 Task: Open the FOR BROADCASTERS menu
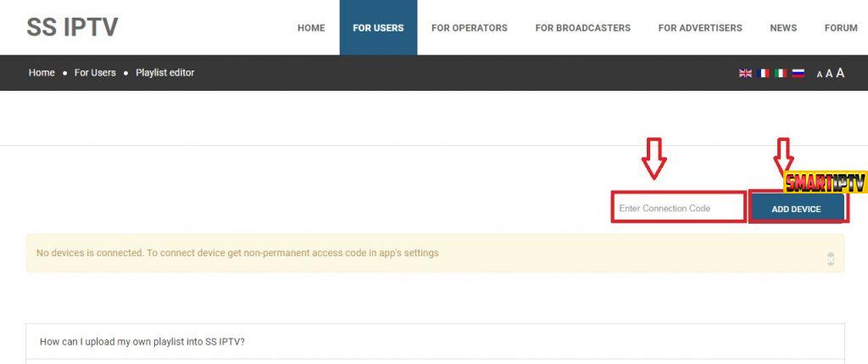[583, 28]
